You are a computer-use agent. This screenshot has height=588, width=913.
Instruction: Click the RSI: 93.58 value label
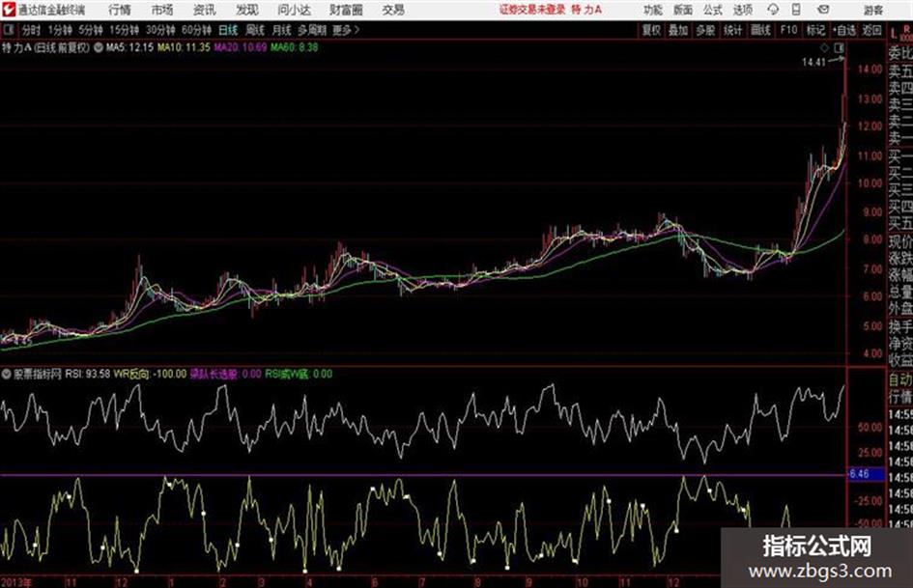pos(88,374)
